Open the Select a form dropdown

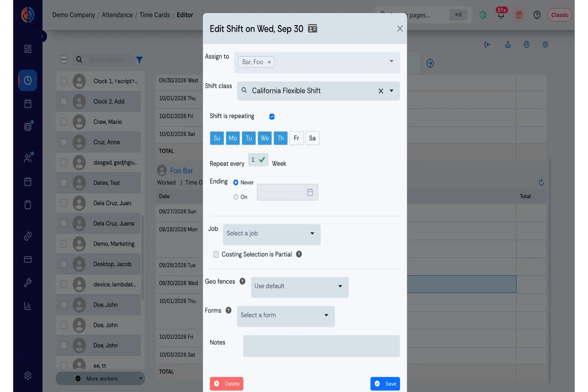286,316
